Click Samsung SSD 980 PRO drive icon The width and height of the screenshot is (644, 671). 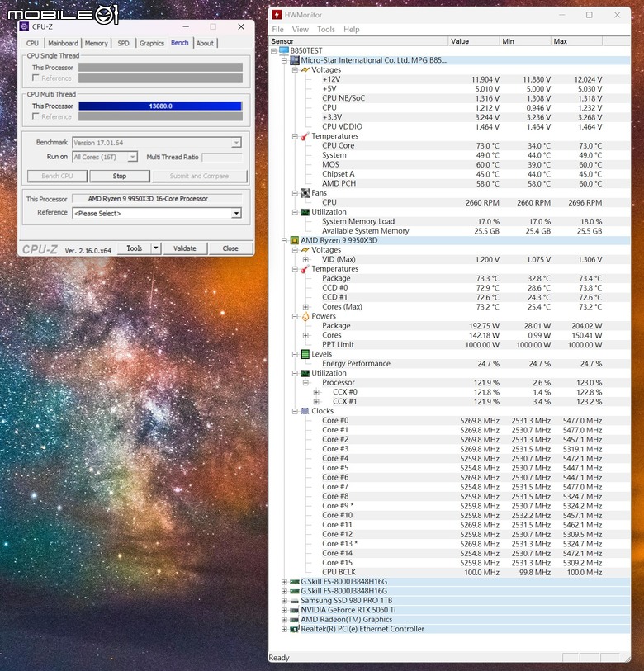point(295,601)
